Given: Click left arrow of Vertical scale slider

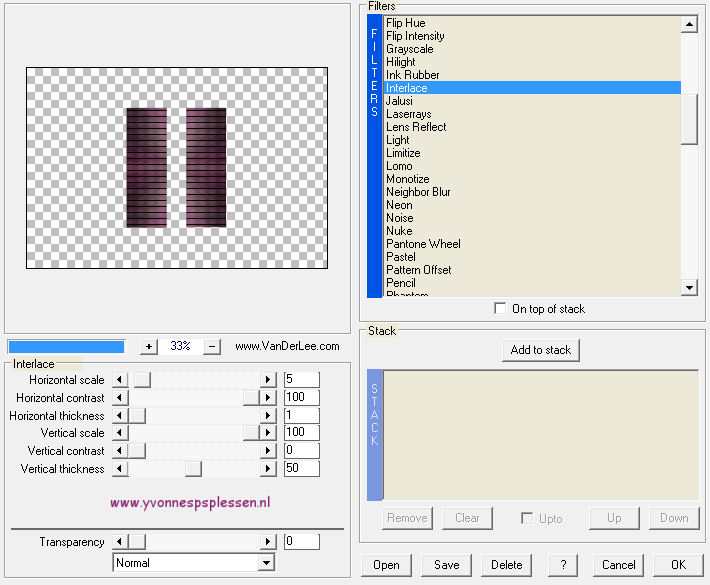Looking at the screenshot, I should pos(120,432).
